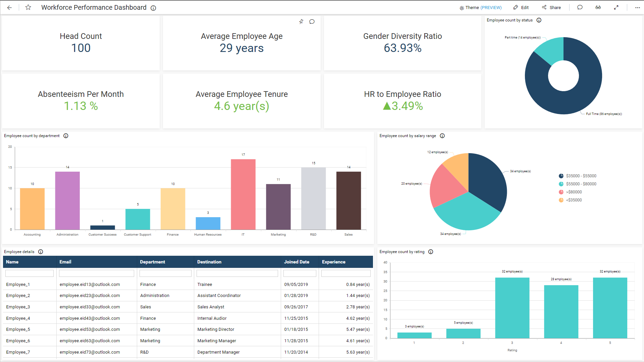The width and height of the screenshot is (644, 362).
Task: Show info tooltip for Employee count by department
Action: click(66, 136)
